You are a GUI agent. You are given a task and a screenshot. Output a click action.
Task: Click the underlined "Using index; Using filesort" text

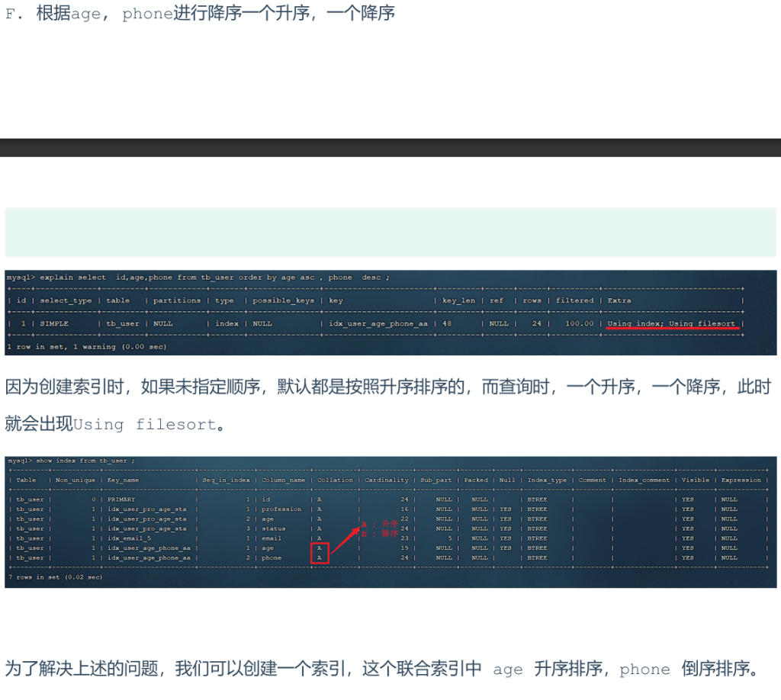point(671,323)
